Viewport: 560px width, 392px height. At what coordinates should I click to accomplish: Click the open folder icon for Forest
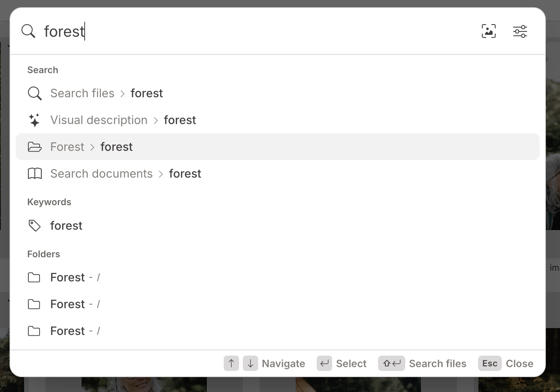(34, 147)
